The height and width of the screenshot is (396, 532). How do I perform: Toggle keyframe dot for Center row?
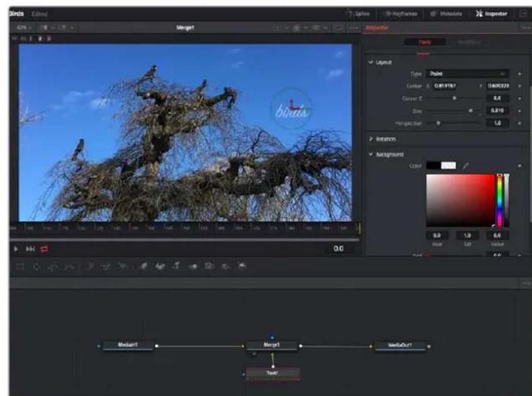point(519,86)
